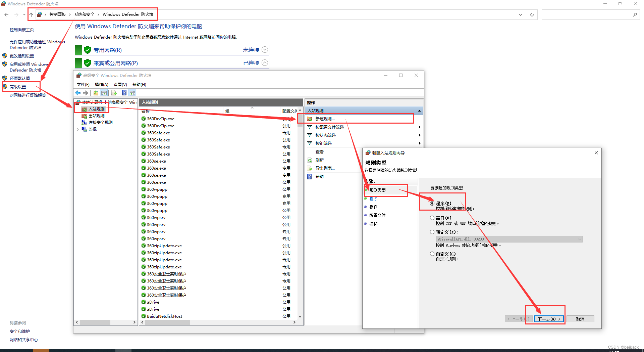Open Advanced settings (高级设置) link

pos(18,87)
